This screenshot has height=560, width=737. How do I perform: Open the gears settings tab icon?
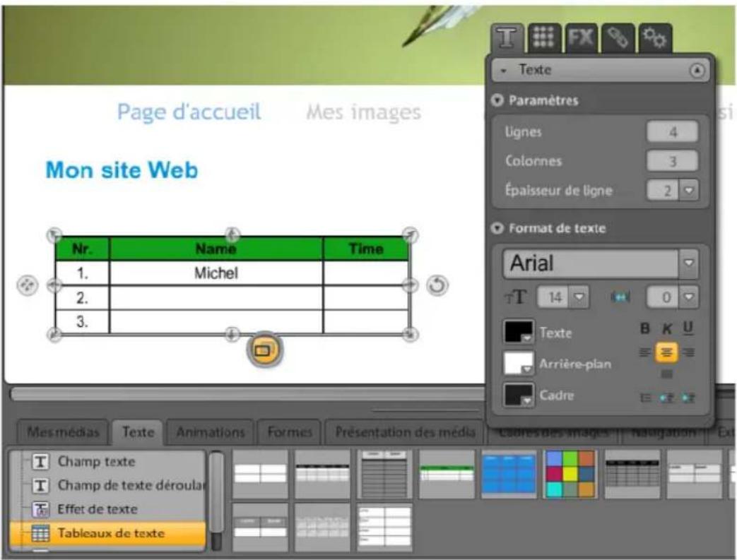[655, 37]
